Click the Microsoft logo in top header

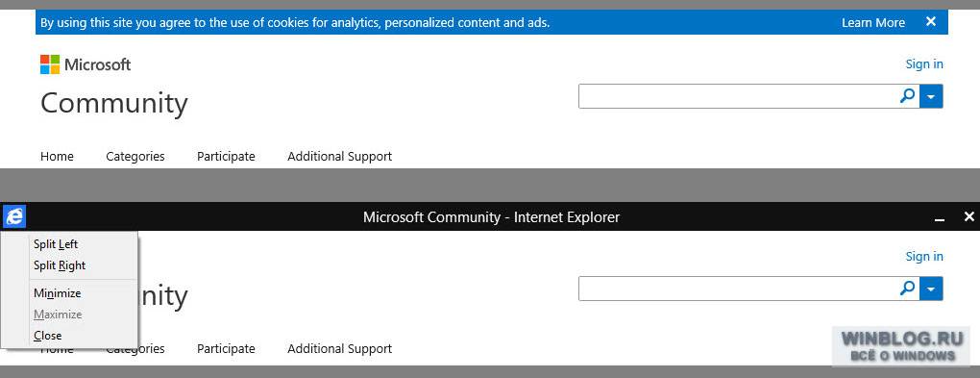pyautogui.click(x=86, y=64)
